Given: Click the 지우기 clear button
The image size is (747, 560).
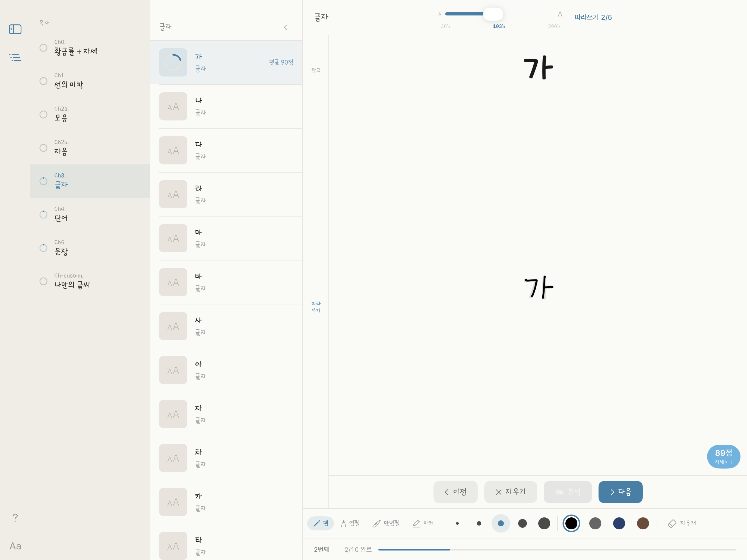Looking at the screenshot, I should 510,492.
